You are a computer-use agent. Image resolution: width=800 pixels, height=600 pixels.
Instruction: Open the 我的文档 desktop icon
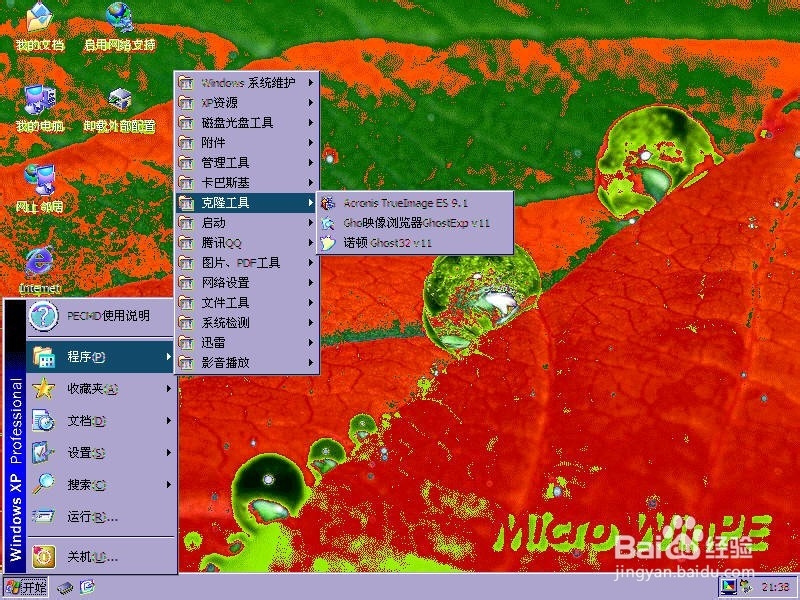tap(40, 27)
